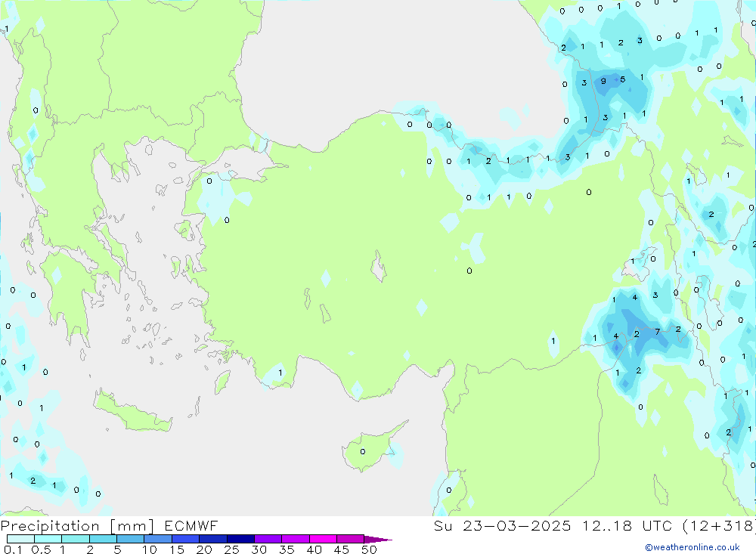Click the legend label '50'
The image size is (756, 554).
[369, 549]
